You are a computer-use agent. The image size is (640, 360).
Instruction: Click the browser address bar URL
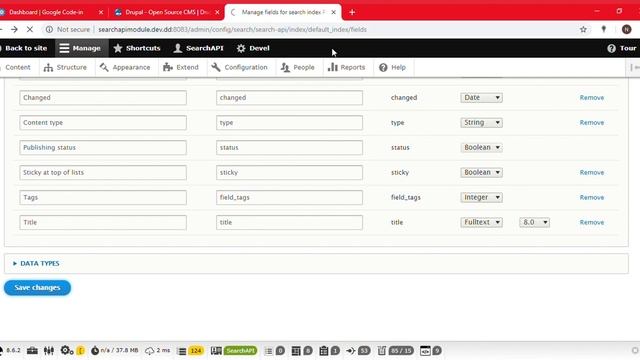click(x=232, y=29)
